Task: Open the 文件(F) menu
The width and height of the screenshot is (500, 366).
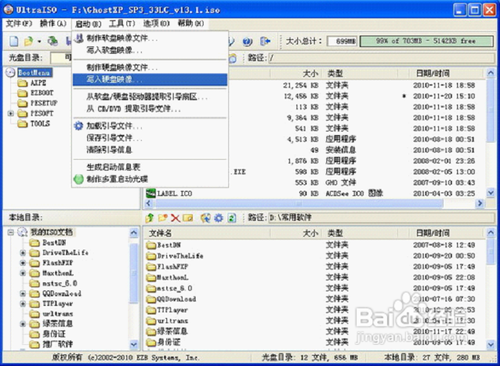Action: click(x=19, y=23)
